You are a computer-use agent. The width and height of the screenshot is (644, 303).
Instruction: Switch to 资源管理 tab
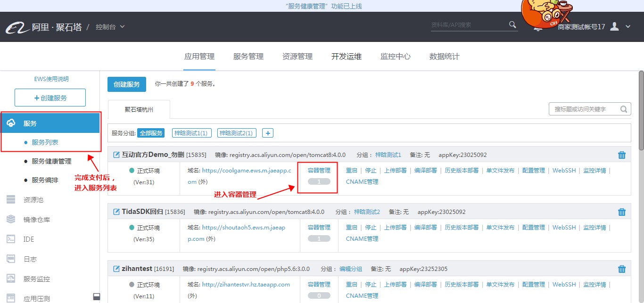pos(297,57)
